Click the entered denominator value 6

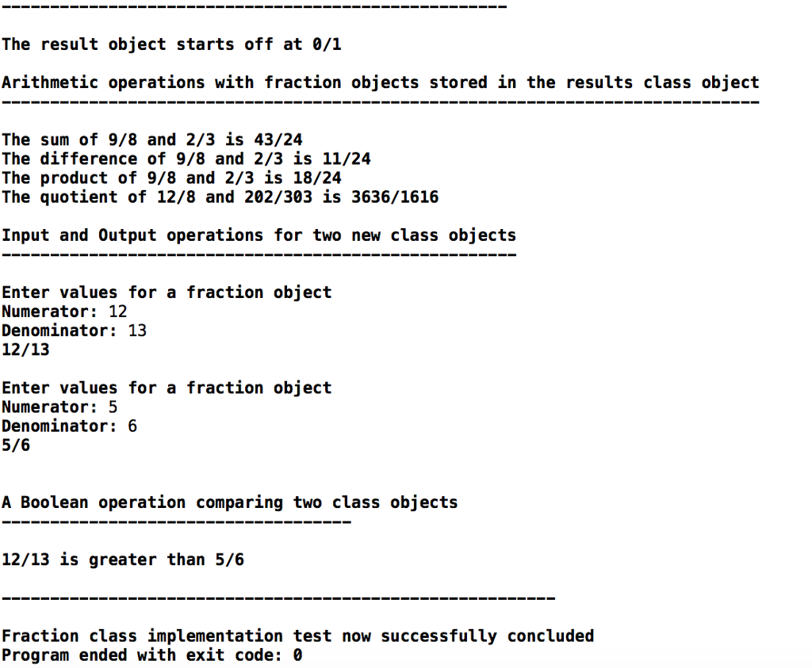click(x=132, y=426)
